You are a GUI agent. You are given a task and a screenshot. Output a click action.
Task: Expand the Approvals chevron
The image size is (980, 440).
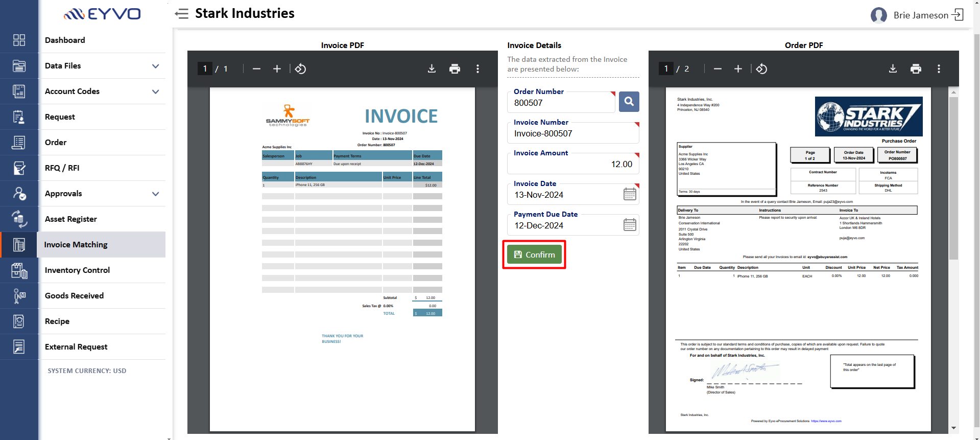click(x=156, y=194)
